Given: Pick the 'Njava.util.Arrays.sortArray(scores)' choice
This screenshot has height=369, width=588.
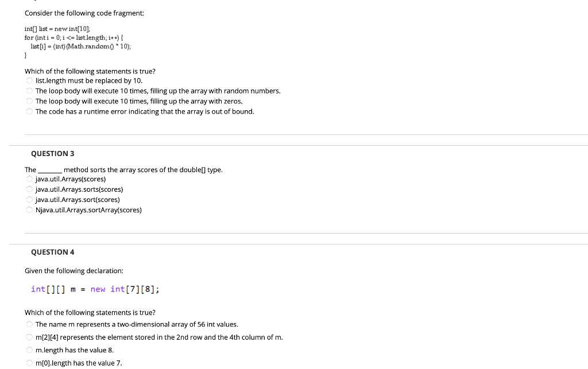Looking at the screenshot, I should (29, 209).
